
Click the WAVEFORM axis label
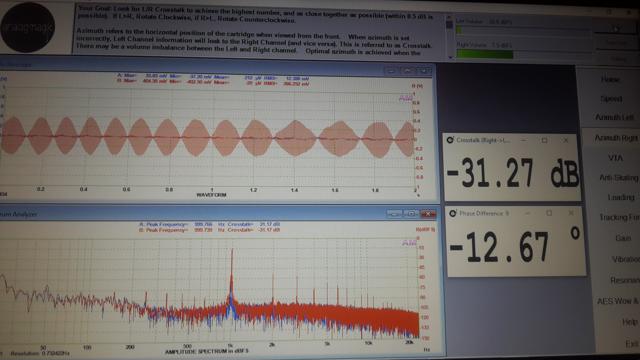click(x=211, y=195)
